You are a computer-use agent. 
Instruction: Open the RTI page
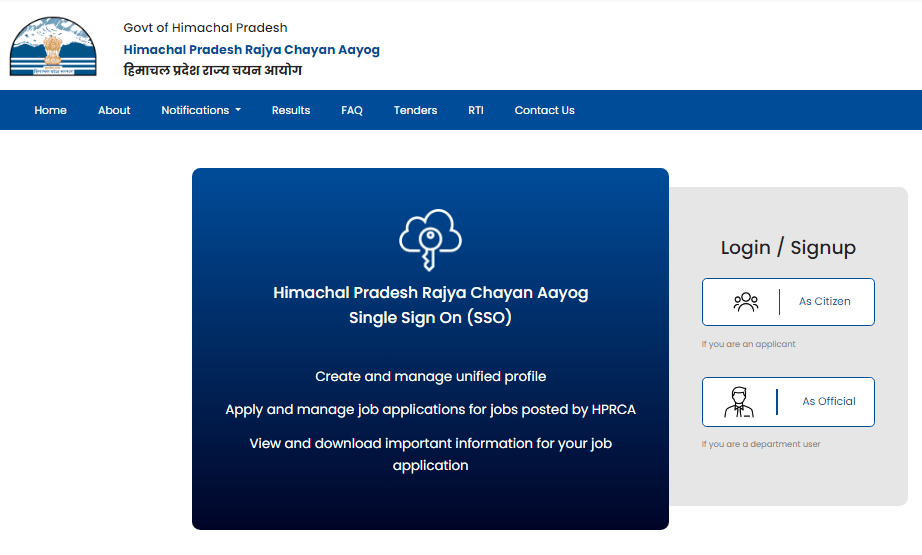point(476,110)
